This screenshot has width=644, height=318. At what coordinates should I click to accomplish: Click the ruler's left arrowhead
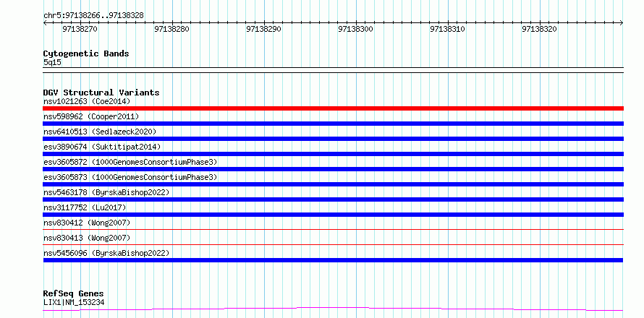pyautogui.click(x=45, y=22)
